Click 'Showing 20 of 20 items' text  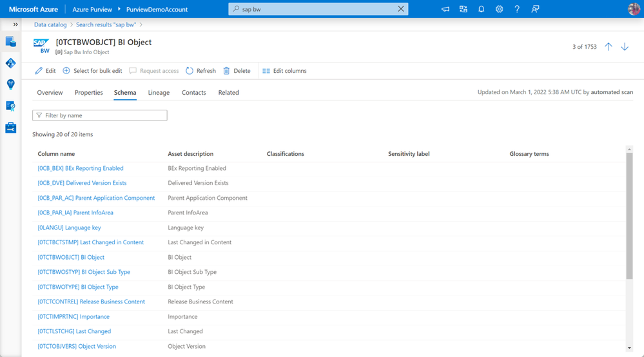click(63, 135)
